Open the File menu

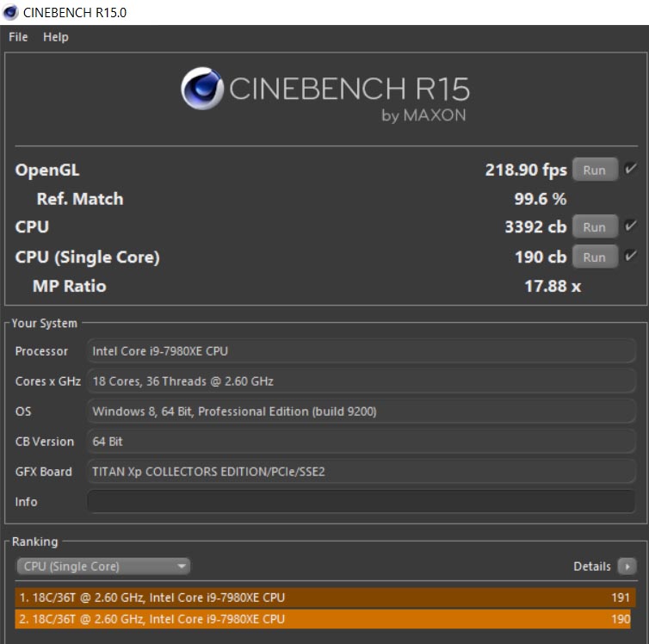(x=18, y=37)
